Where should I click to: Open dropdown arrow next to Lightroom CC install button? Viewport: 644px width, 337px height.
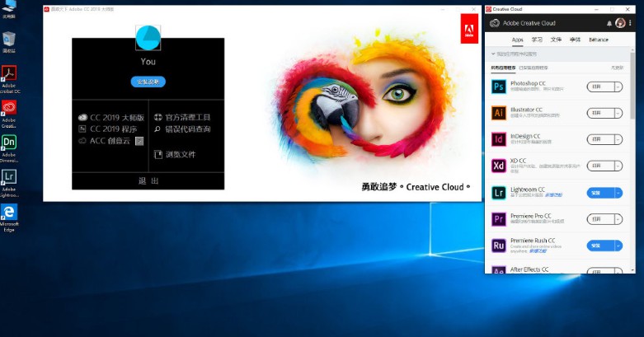(x=618, y=193)
